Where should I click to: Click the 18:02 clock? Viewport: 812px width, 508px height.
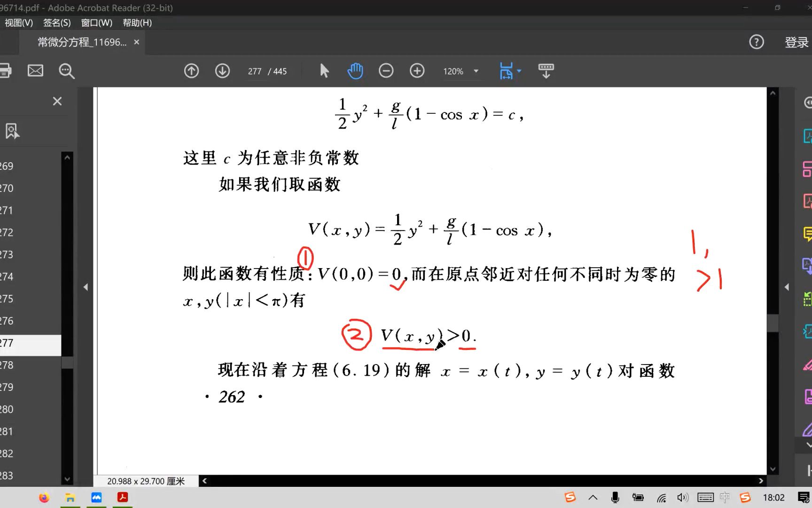pos(773,498)
